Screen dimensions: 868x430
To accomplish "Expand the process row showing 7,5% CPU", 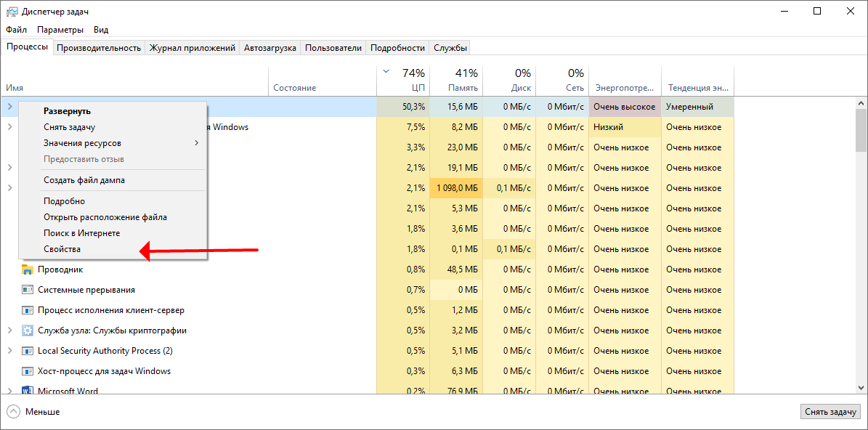I will tap(9, 126).
